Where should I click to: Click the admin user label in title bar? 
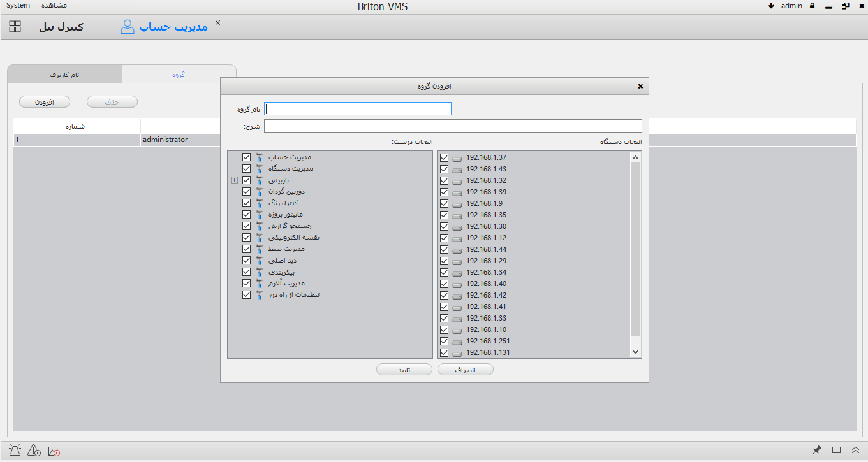pos(791,6)
